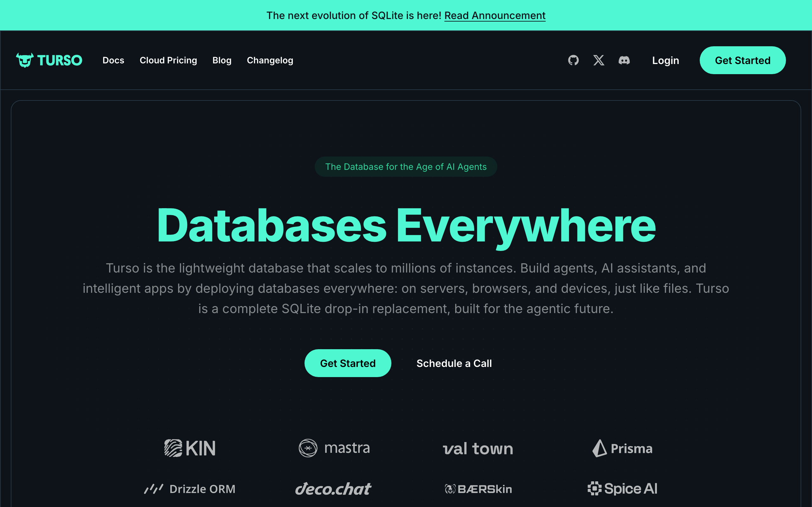Open the GitHub icon link
Screen dimensions: 812x507
click(x=573, y=60)
